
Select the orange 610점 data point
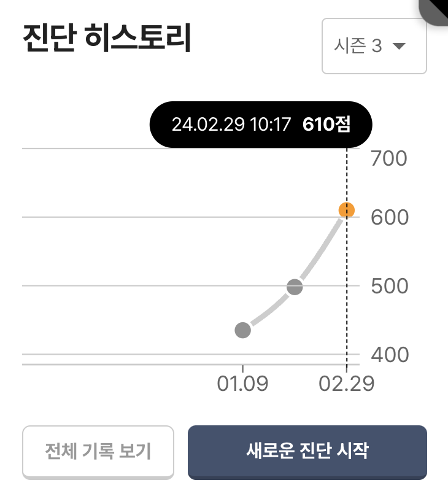tap(347, 210)
